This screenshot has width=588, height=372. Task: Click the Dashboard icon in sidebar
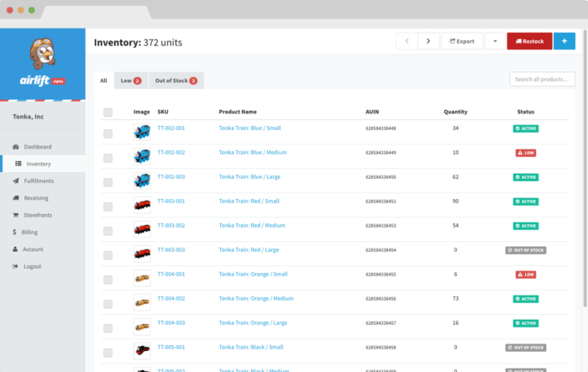[16, 147]
